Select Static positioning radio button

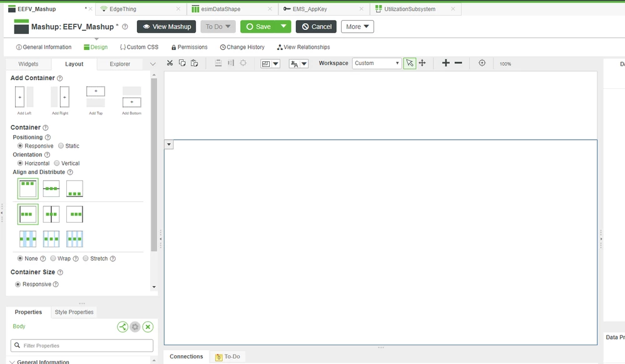(61, 146)
